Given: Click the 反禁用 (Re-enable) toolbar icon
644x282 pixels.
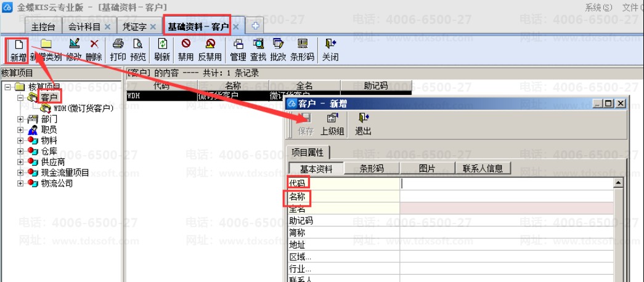Looking at the screenshot, I should tap(210, 44).
